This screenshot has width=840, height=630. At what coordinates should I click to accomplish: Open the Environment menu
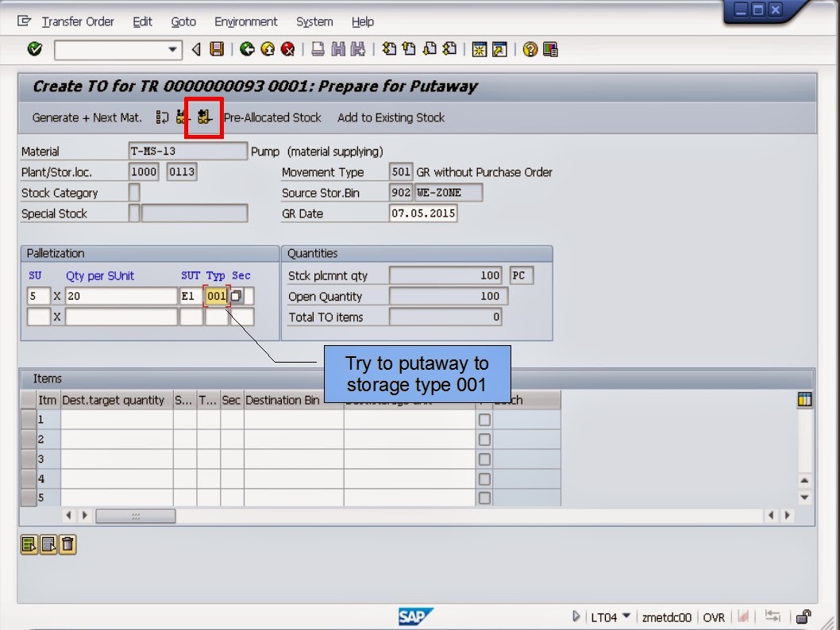click(x=246, y=21)
